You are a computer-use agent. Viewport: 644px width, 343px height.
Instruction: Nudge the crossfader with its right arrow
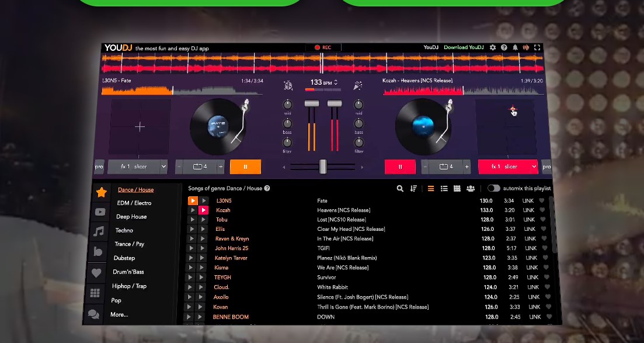[x=362, y=167]
